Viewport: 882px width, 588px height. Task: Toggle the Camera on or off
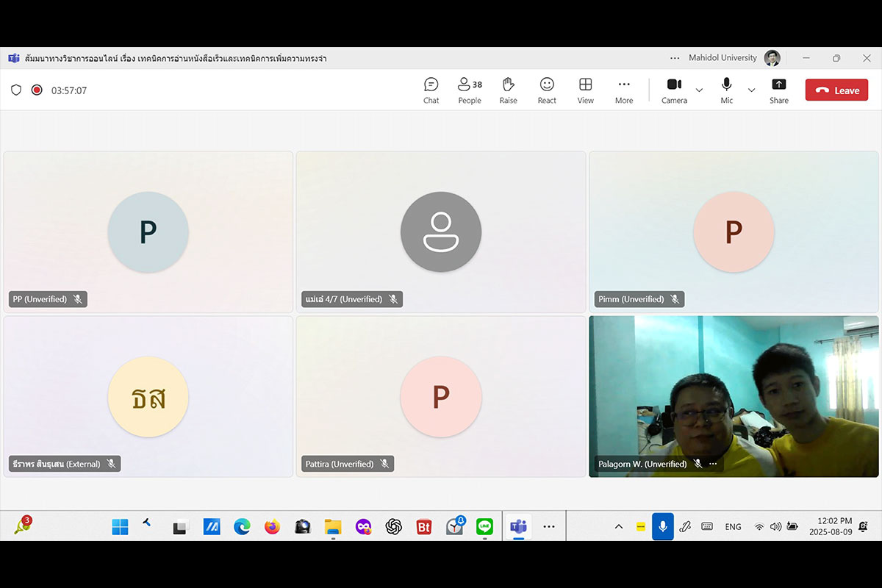[x=674, y=90]
